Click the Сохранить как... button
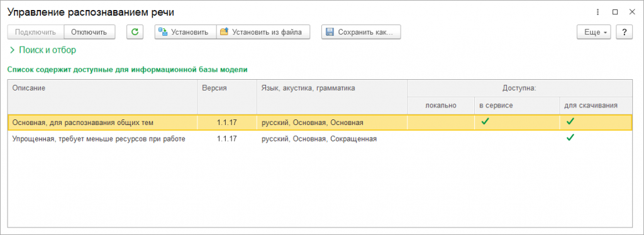 (361, 32)
